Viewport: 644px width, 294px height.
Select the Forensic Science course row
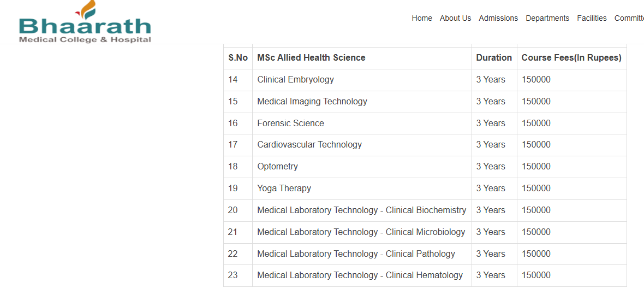tap(290, 123)
